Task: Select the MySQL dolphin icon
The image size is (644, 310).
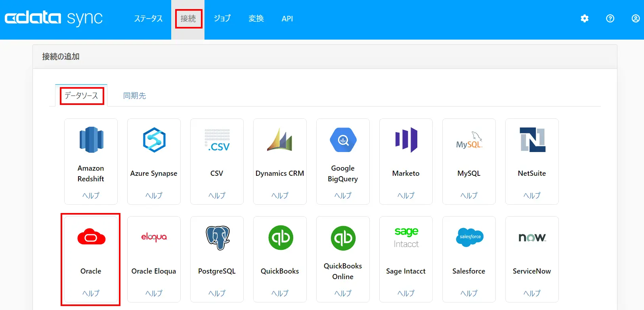Action: click(469, 141)
